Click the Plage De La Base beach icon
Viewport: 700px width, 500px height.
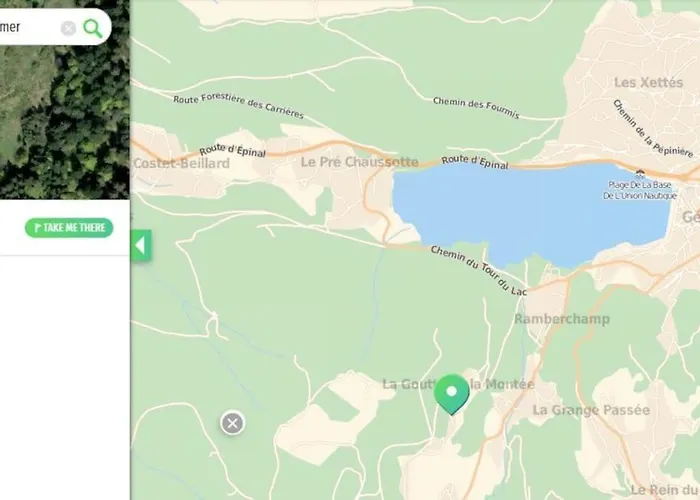point(640,174)
